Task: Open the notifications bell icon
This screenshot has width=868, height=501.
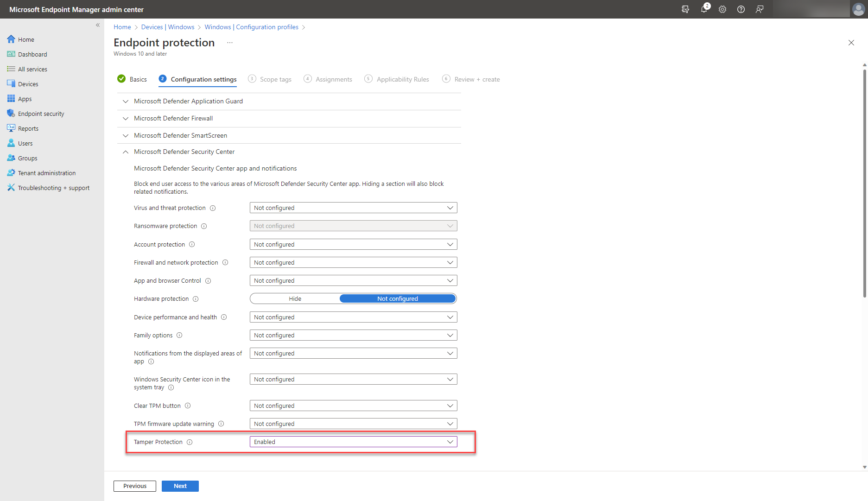Action: [704, 9]
